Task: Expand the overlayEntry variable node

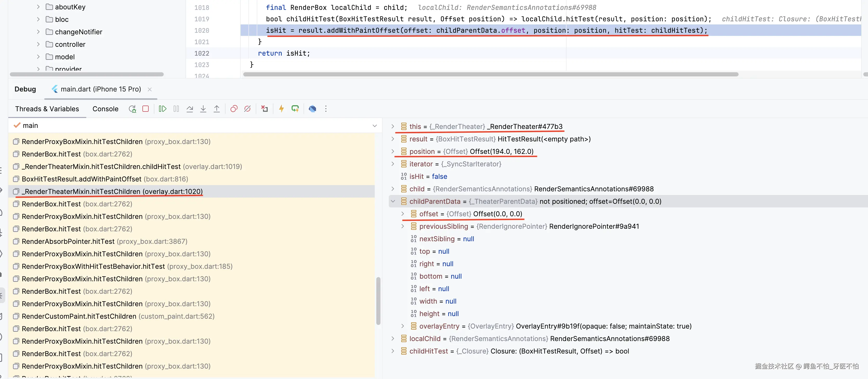Action: point(403,326)
